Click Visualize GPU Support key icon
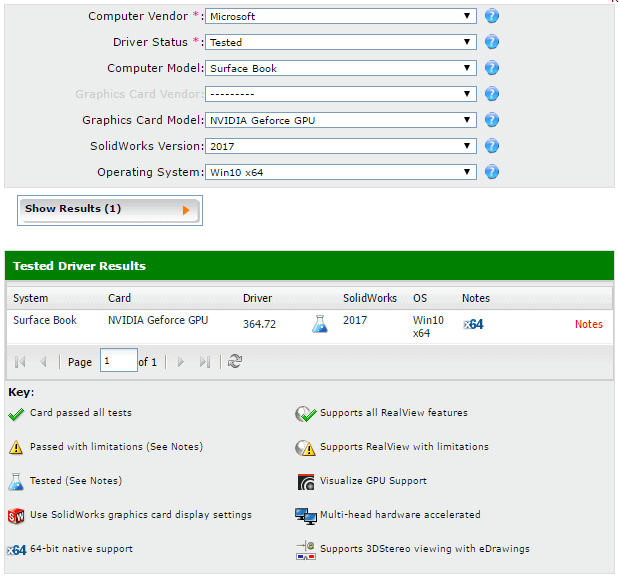619x577 pixels. coord(306,481)
